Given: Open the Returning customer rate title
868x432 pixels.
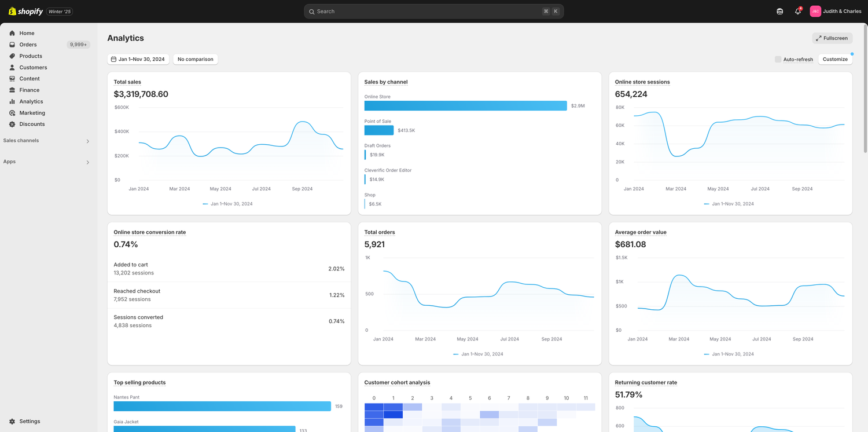Looking at the screenshot, I should (x=646, y=383).
